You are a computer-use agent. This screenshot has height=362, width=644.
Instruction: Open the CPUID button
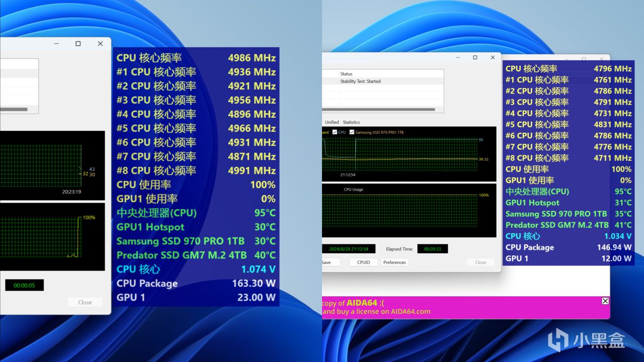363,262
